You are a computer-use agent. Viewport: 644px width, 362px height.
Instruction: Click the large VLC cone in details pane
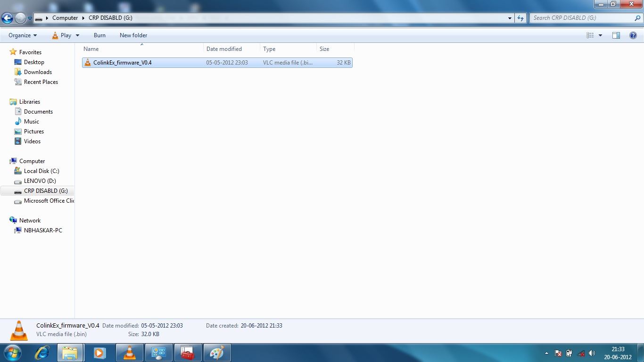(19, 330)
